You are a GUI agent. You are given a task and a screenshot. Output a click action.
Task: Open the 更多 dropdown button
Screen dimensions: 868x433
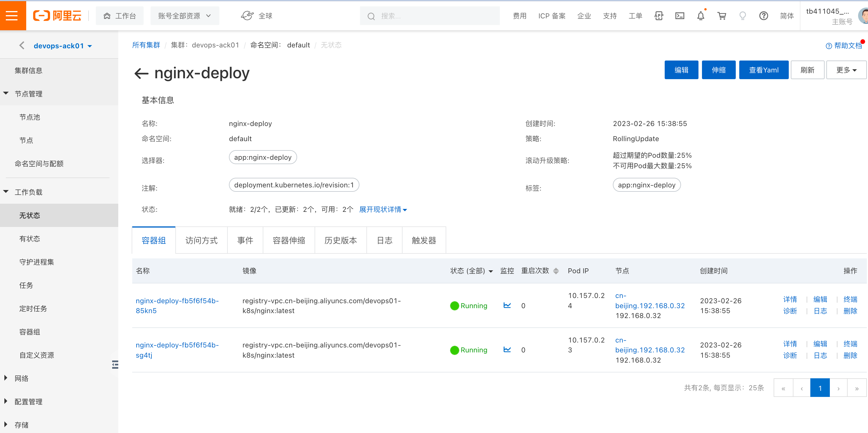click(846, 70)
